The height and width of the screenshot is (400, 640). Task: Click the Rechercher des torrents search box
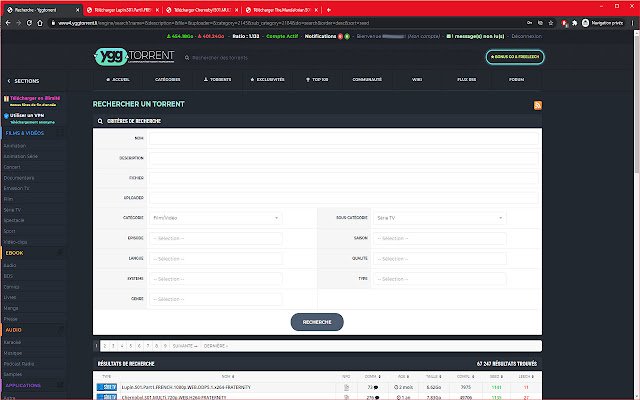[220, 58]
